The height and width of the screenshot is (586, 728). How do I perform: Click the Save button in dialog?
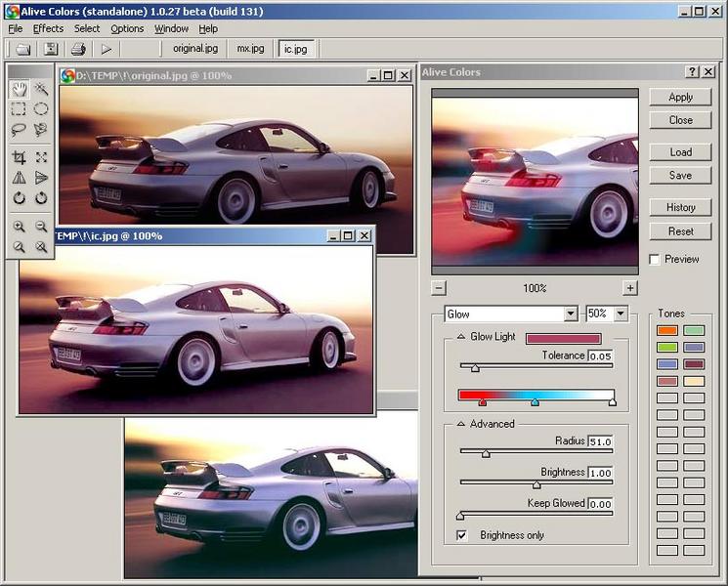[680, 176]
